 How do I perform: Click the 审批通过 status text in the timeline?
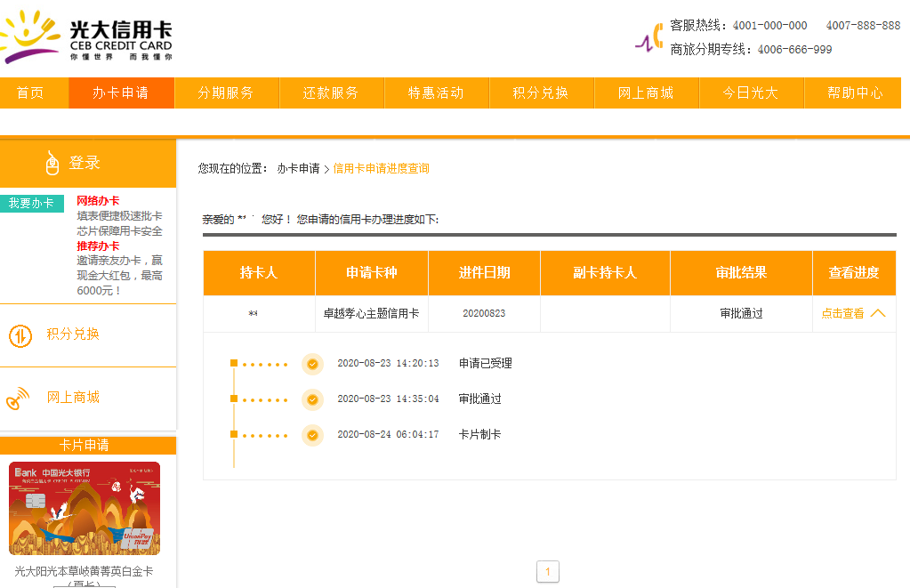[x=480, y=399]
